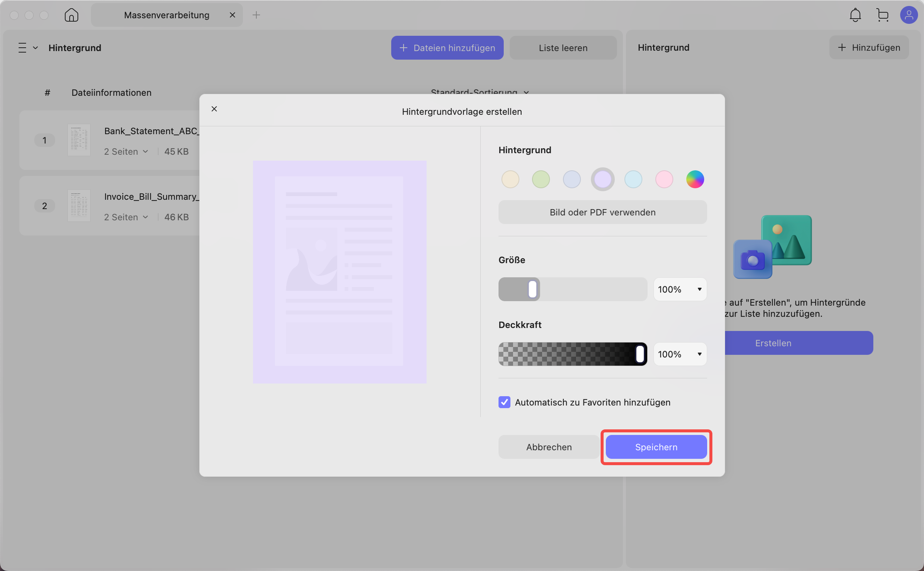924x571 pixels.
Task: Click Liste leeren button
Action: pos(563,48)
